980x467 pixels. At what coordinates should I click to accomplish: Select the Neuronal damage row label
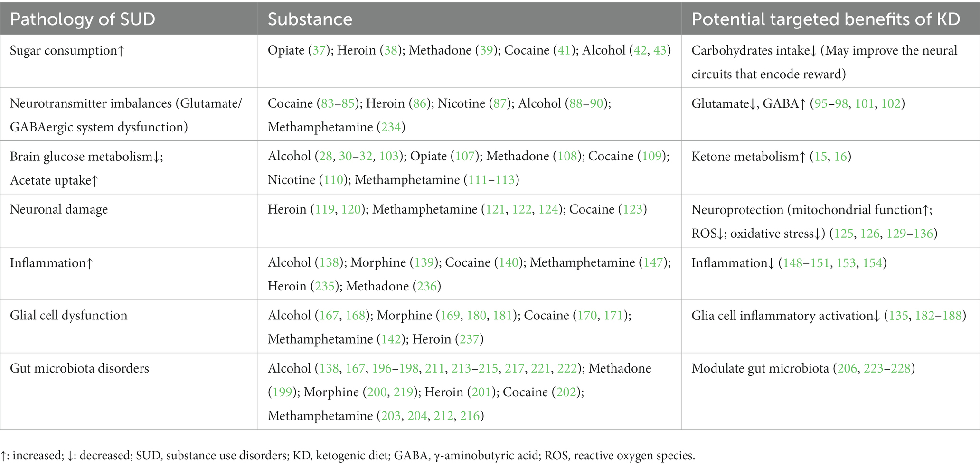[59, 209]
